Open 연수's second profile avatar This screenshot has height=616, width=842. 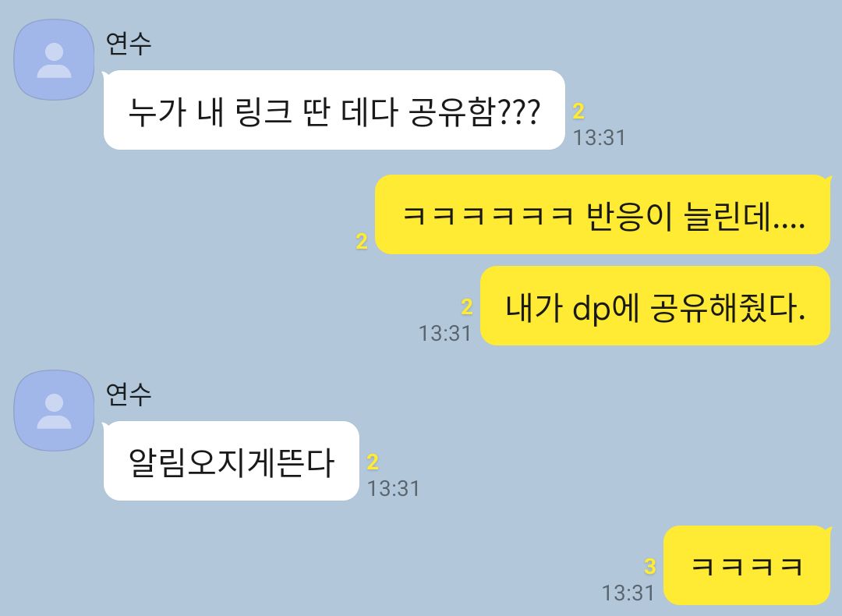54,410
